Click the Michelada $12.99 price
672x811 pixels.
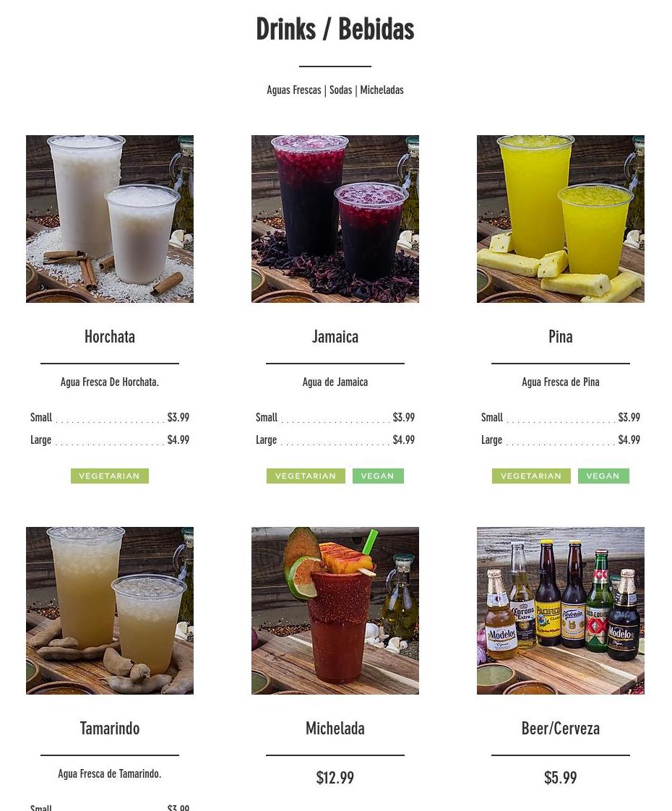[335, 777]
